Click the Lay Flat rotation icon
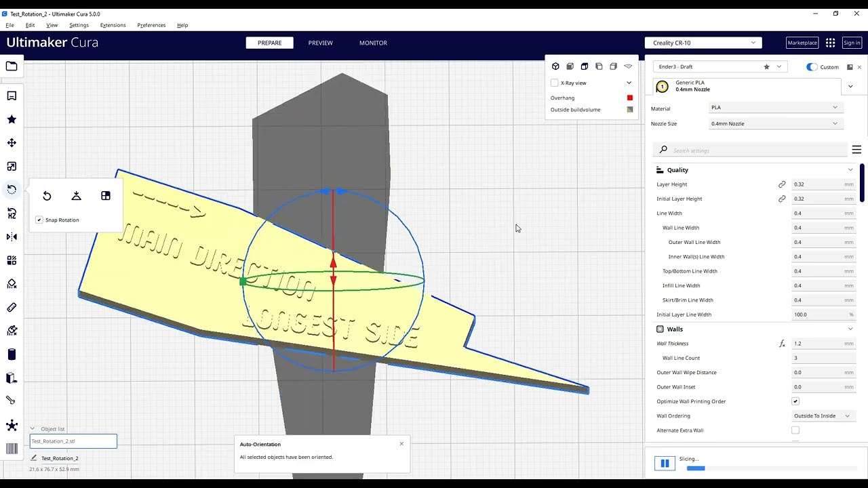868x488 pixels. tap(76, 196)
